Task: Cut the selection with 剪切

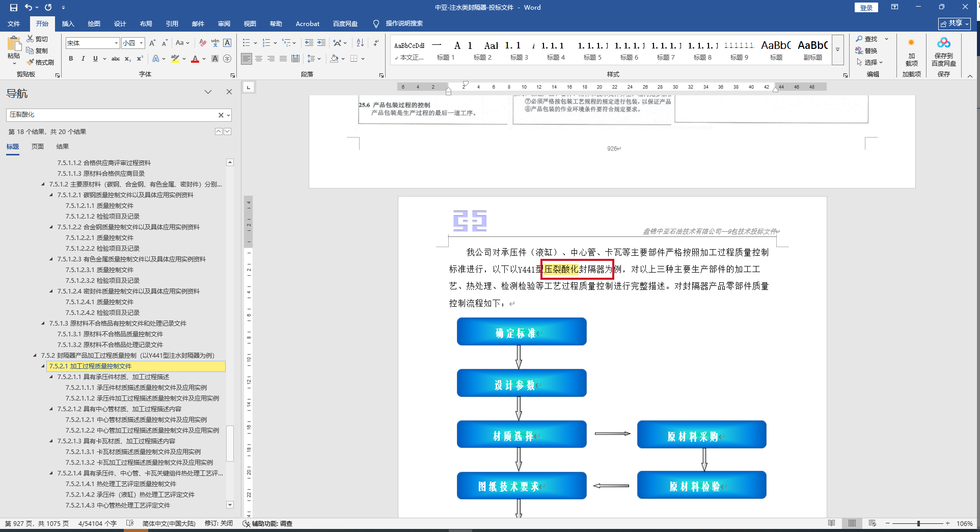Action: coord(38,39)
